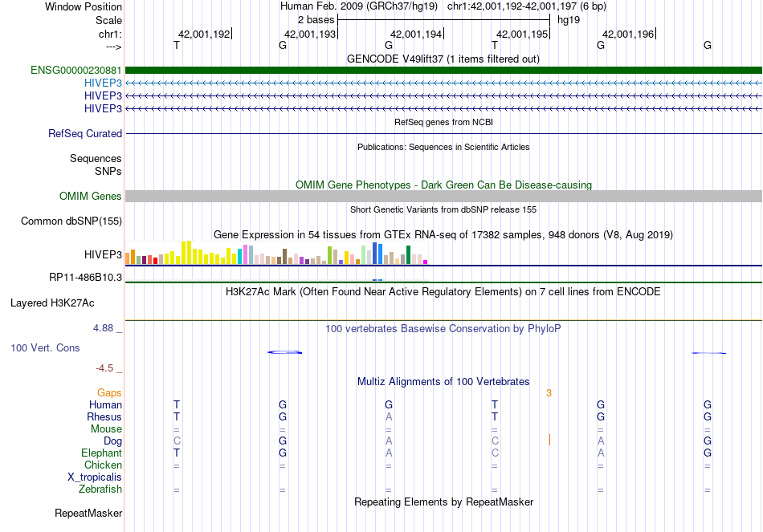Open the RefSeq Curated track label
The image size is (763, 532).
pyautogui.click(x=85, y=133)
